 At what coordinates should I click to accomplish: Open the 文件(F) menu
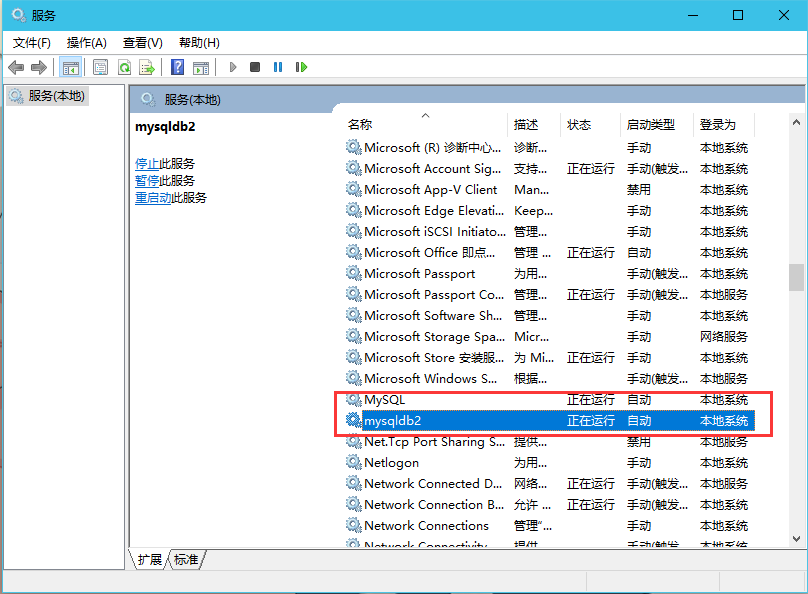tap(31, 43)
